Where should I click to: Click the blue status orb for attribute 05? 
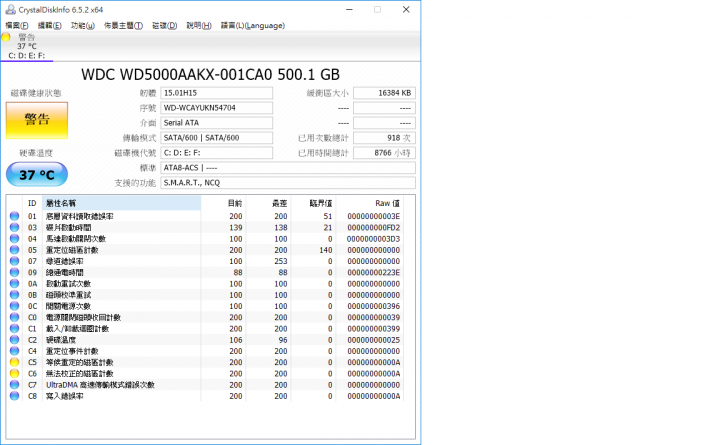(15, 250)
